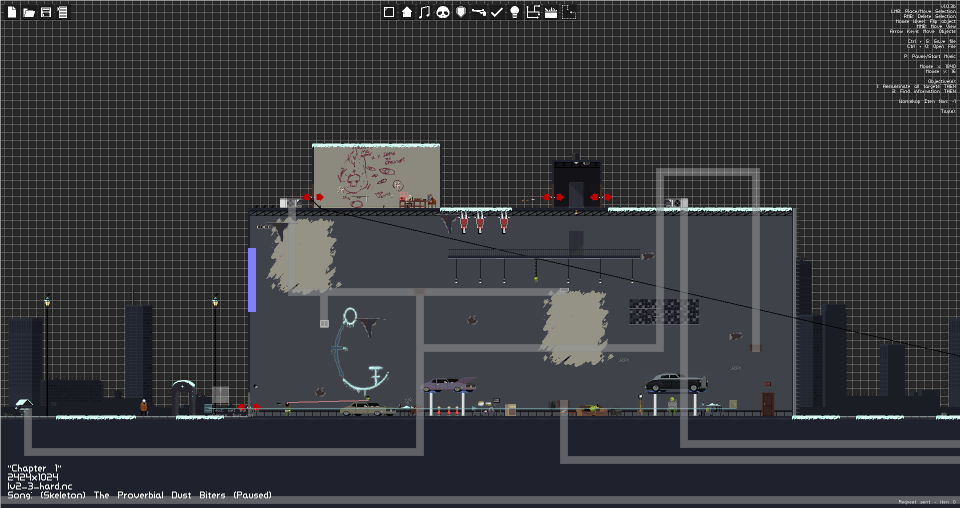Save the level using the floppy disk icon
This screenshot has width=960, height=508.
pos(46,12)
